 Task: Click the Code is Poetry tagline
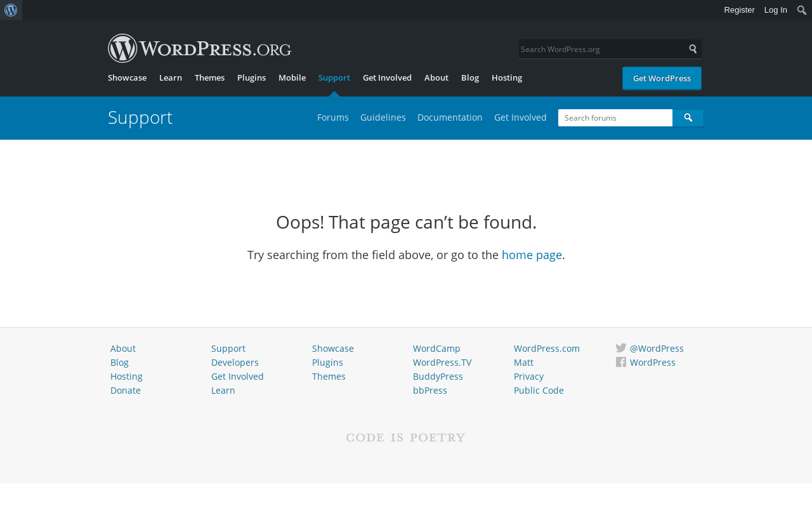406,438
